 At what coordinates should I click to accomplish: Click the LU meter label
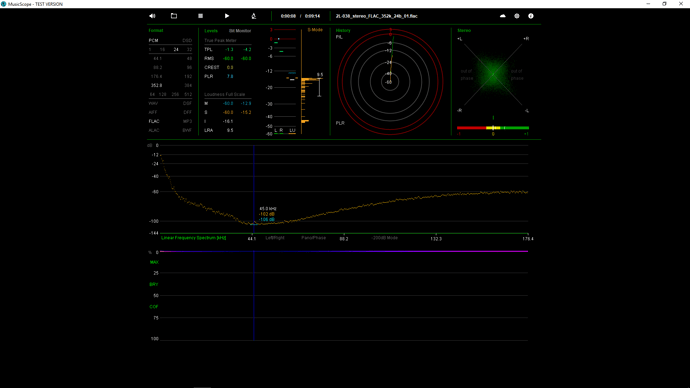click(292, 130)
